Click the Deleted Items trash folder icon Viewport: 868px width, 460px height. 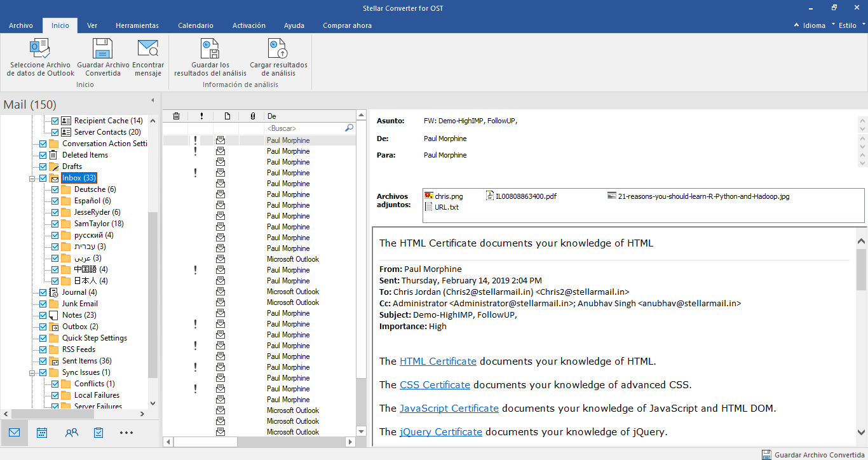[x=53, y=155]
